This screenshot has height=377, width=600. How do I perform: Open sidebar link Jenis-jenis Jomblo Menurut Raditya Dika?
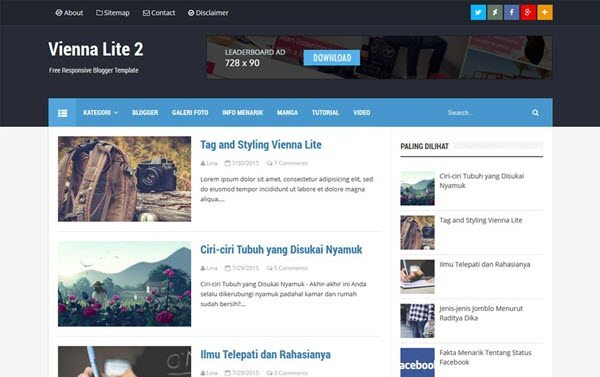coord(481,313)
